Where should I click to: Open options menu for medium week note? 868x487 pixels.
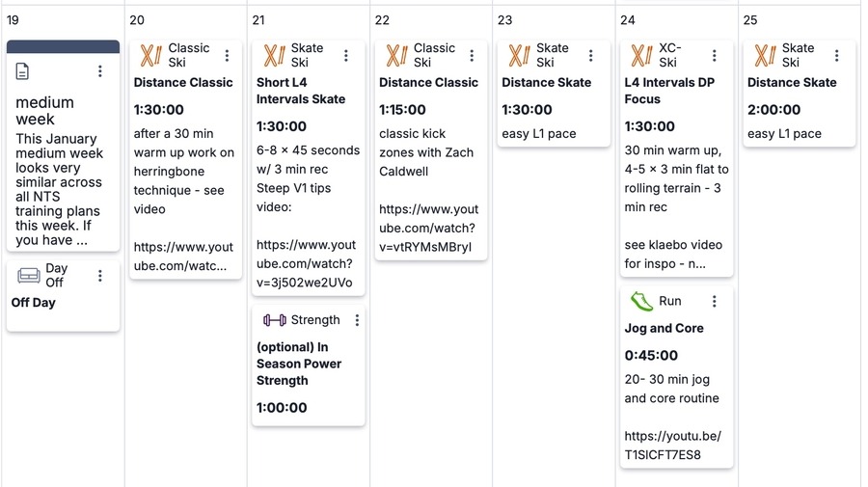pos(100,71)
